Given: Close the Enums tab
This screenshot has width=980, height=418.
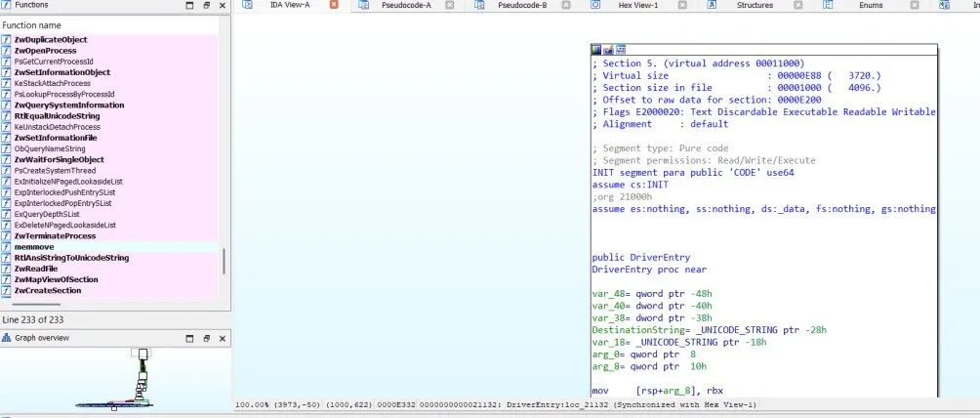Looking at the screenshot, I should pyautogui.click(x=915, y=5).
